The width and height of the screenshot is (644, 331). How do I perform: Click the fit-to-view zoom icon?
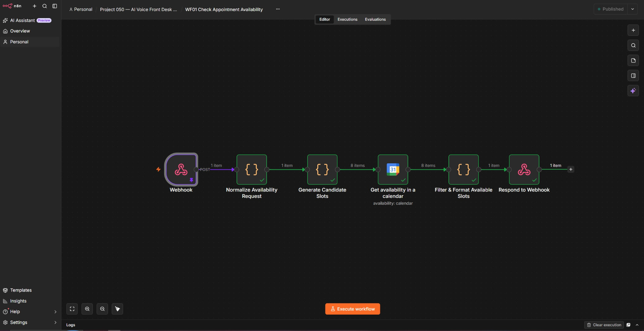[72, 309]
